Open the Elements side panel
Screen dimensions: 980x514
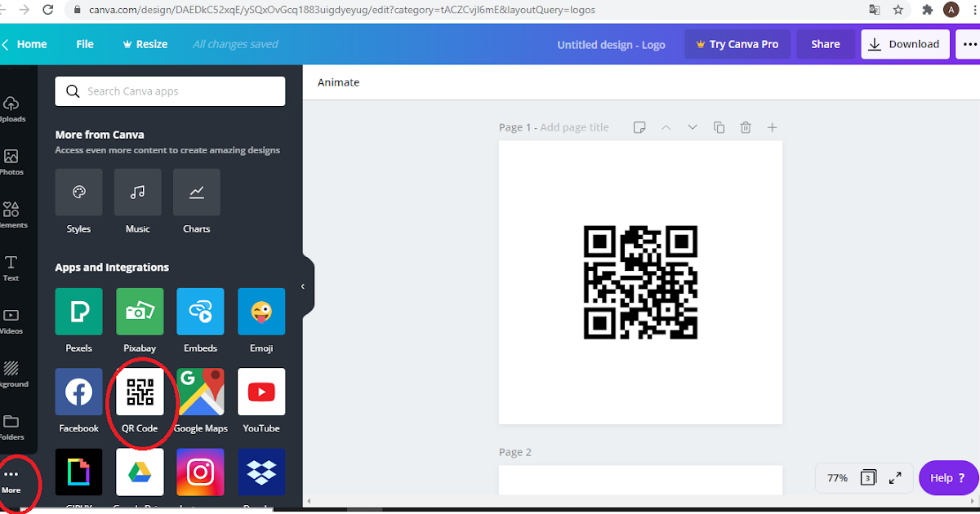11,215
